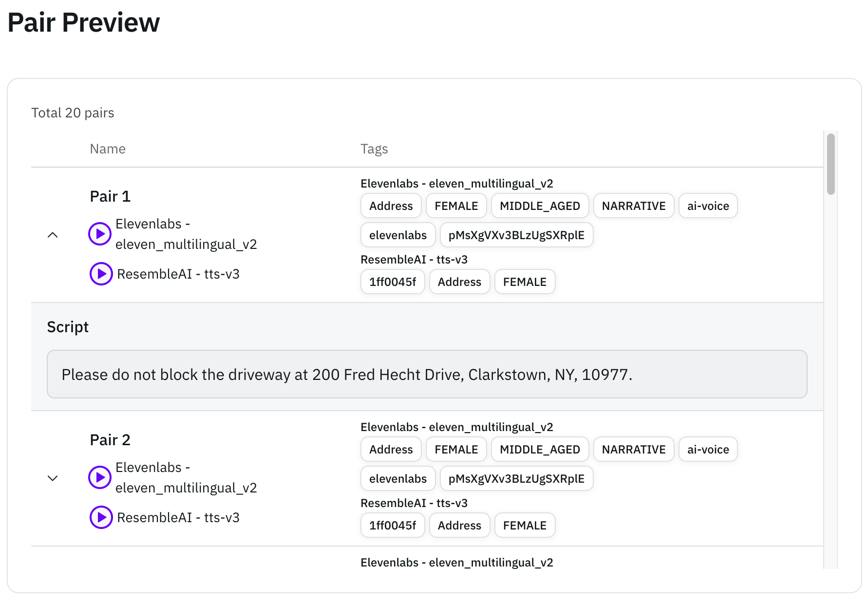This screenshot has width=868, height=604.
Task: Click Pair 1 Elevenlabs 'FEMALE' tag
Action: 456,206
